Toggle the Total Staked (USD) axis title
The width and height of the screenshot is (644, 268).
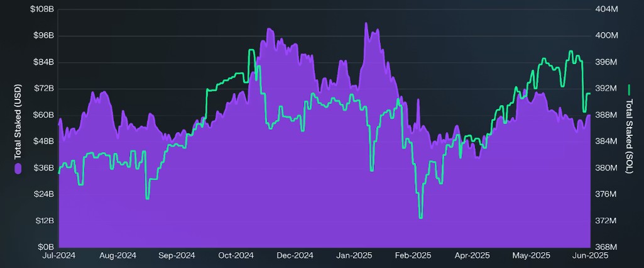tap(18, 121)
